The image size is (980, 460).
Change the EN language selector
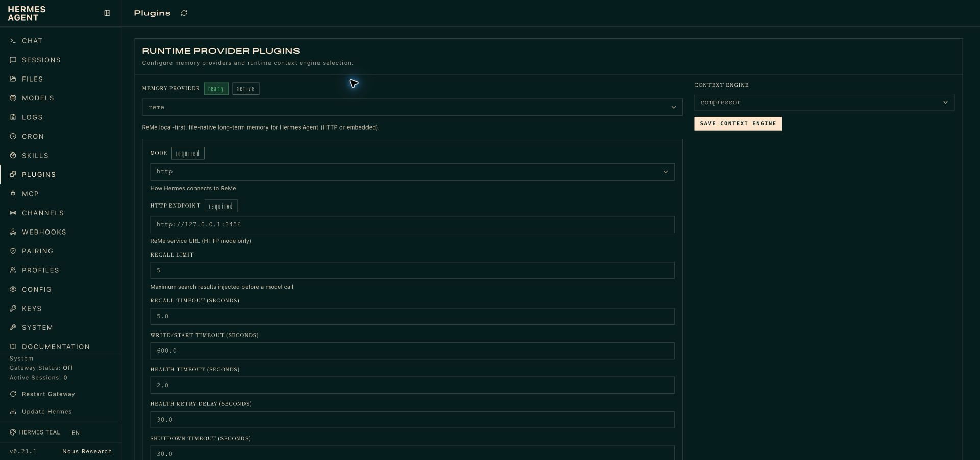(76, 433)
